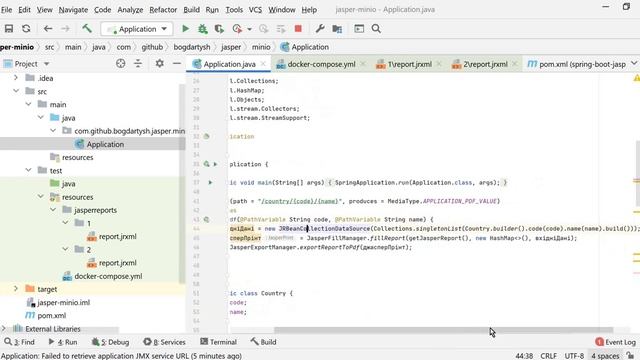Click the Profiler run icon
Image resolution: width=640 pixels, height=360 pixels.
pyautogui.click(x=237, y=29)
